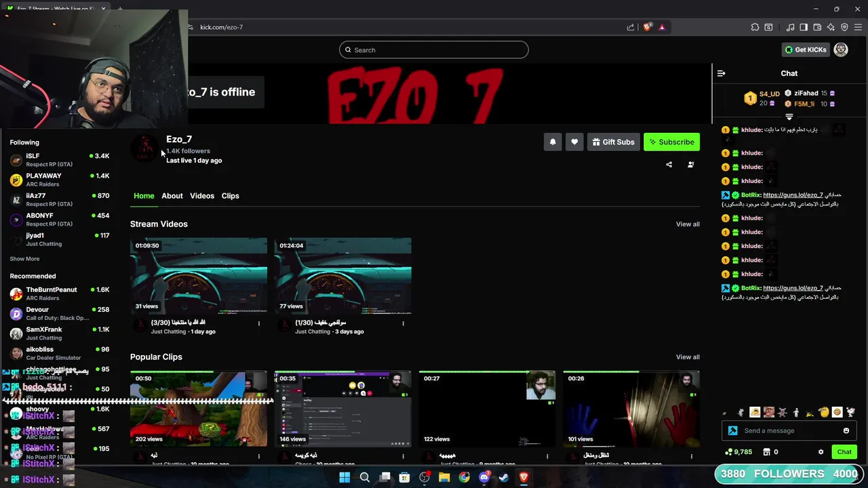The width and height of the screenshot is (868, 488).
Task: Open options menu for 101 views clip
Action: click(692, 456)
